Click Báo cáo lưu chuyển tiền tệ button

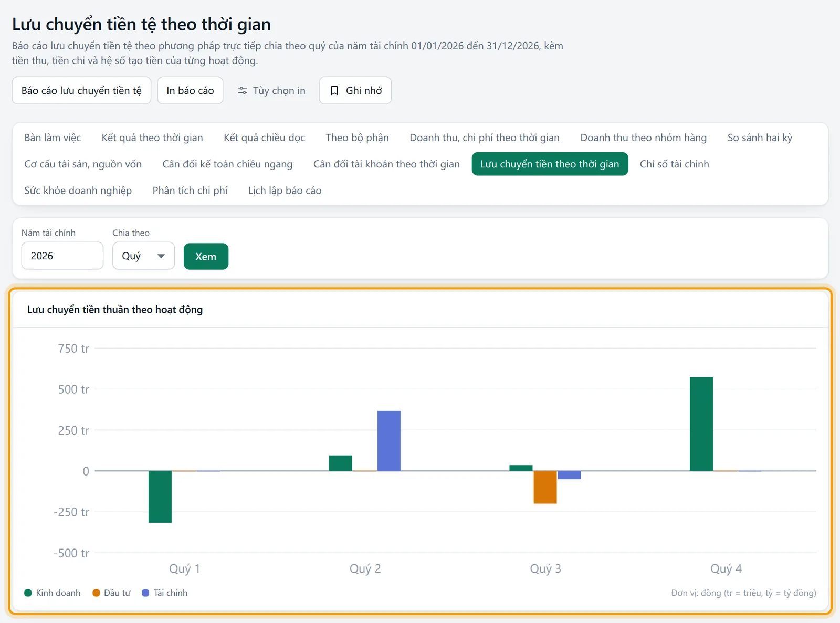(81, 90)
